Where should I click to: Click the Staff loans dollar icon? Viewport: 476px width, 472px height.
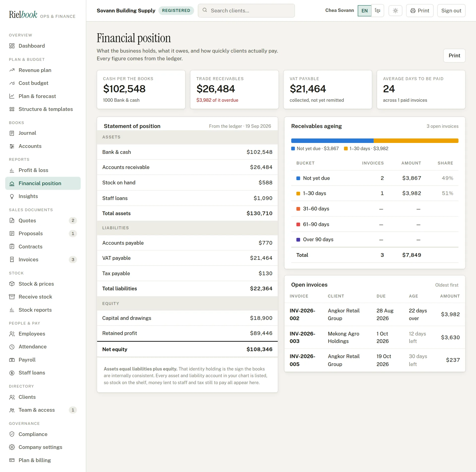[x=12, y=373]
